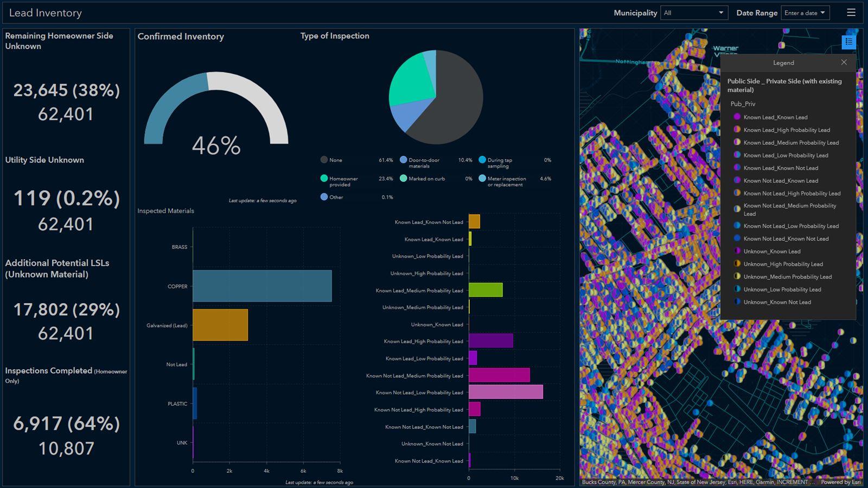Click the 119 (0.2%) utility side value
The image size is (868, 488).
coord(66,198)
